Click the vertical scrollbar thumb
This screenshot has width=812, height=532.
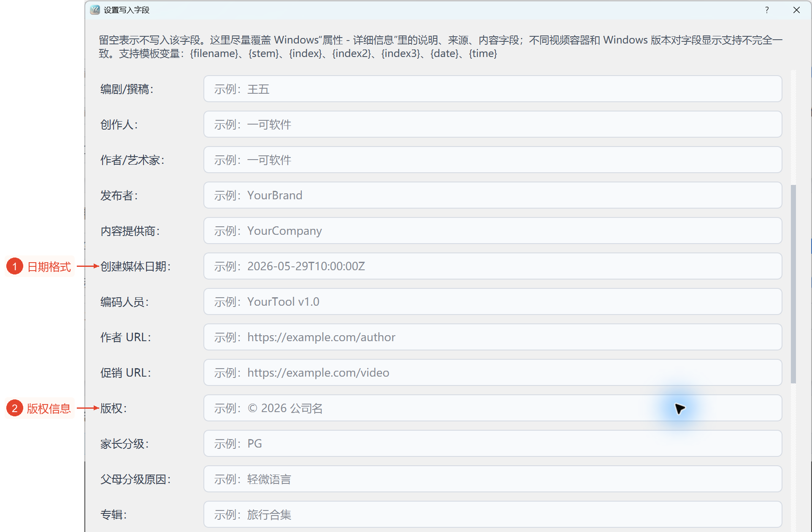coord(793,284)
